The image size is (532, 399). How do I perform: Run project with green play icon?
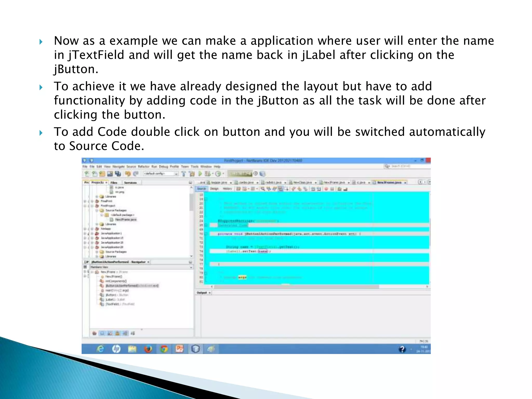coord(200,174)
